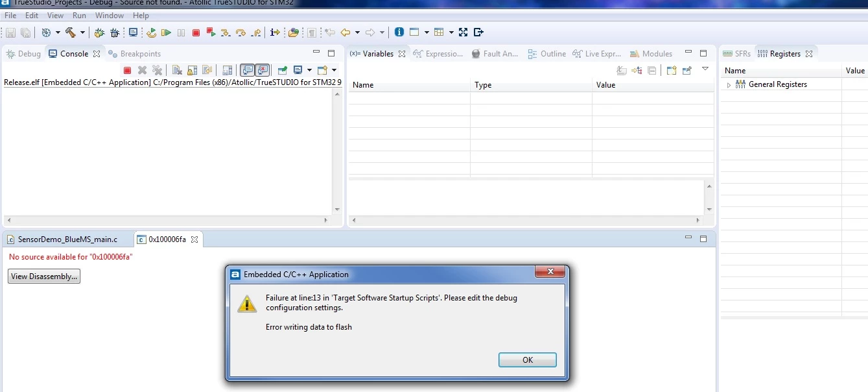Open Variables view menu triangle
Image resolution: width=868 pixels, height=392 pixels.
705,69
